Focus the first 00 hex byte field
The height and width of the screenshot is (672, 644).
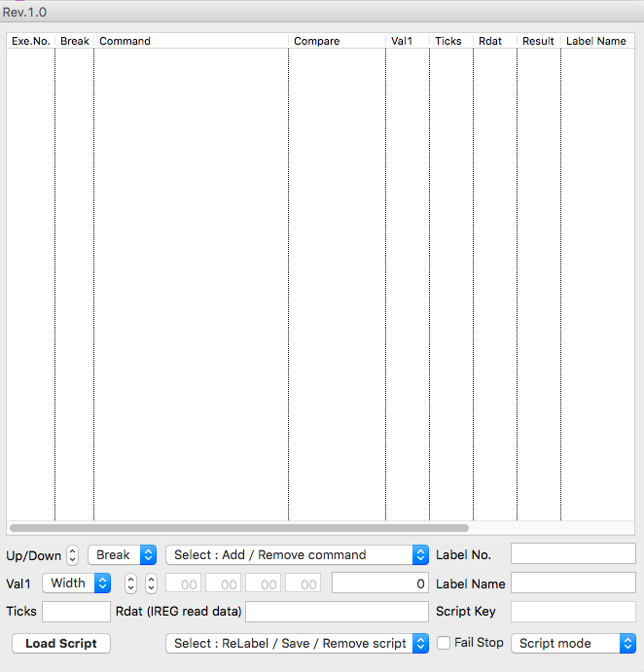point(184,584)
